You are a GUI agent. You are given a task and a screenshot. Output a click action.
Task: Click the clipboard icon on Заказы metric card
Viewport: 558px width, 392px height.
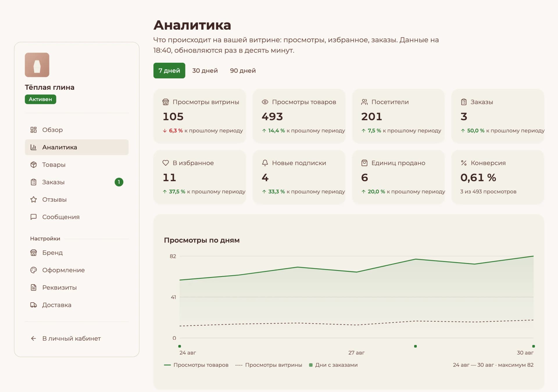tap(464, 102)
